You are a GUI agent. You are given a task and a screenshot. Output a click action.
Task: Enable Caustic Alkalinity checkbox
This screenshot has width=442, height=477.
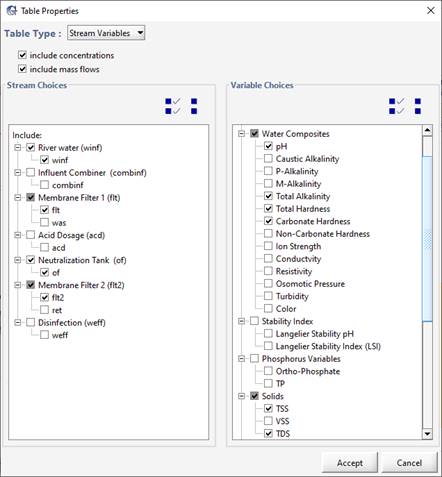268,159
